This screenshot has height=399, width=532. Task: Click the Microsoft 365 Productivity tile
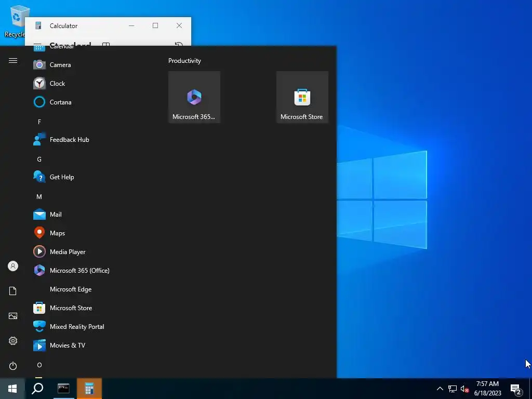click(194, 97)
